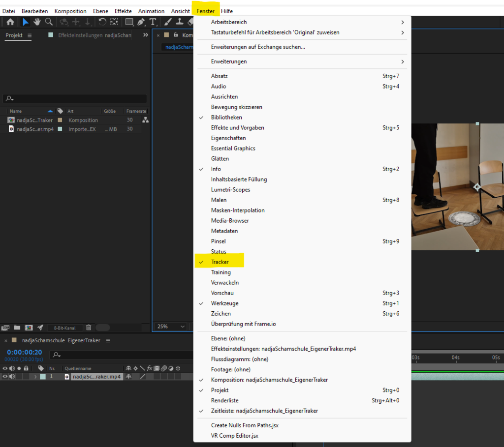Click the Home icon in toolbar

(x=10, y=22)
